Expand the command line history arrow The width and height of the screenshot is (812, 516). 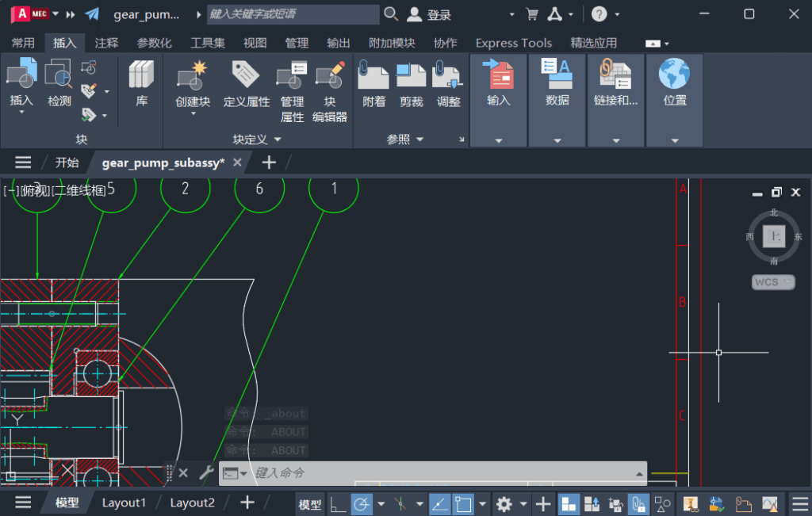(x=640, y=473)
